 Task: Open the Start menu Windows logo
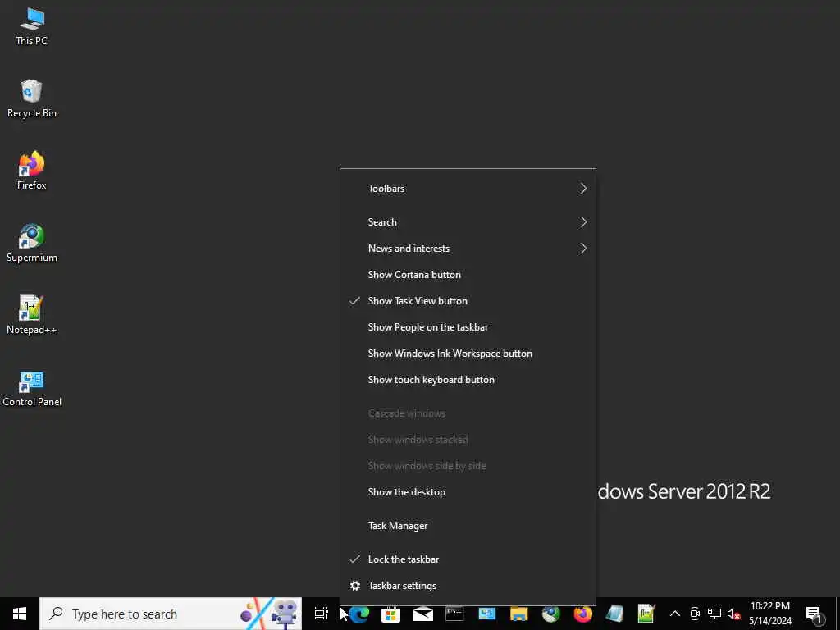20,614
